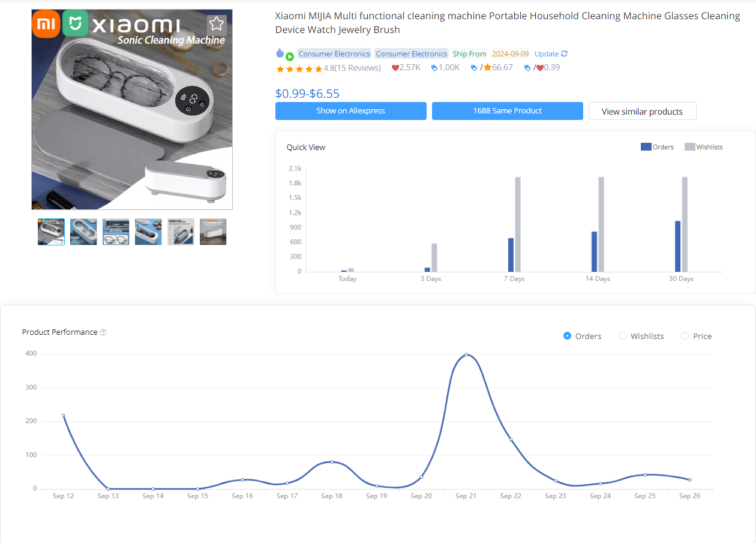The width and height of the screenshot is (756, 543).
Task: Click the tag icon before heart 0.39
Action: click(527, 68)
